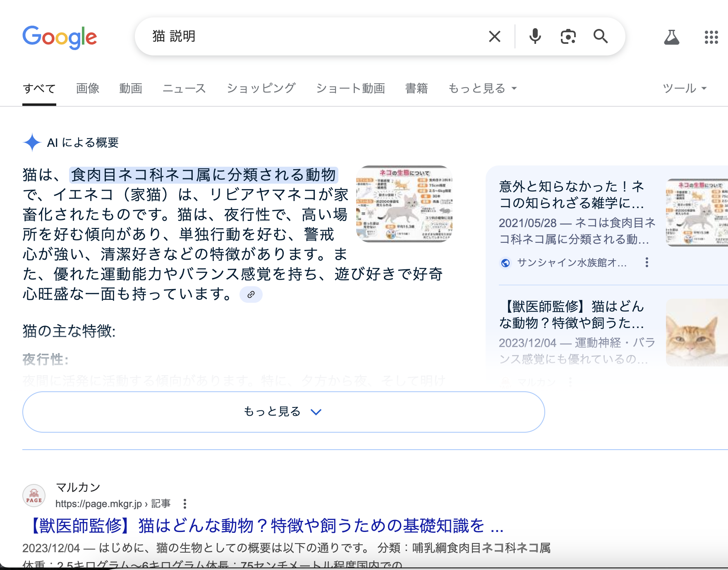
Task: Click the AI overview sparkle icon
Action: pyautogui.click(x=32, y=143)
